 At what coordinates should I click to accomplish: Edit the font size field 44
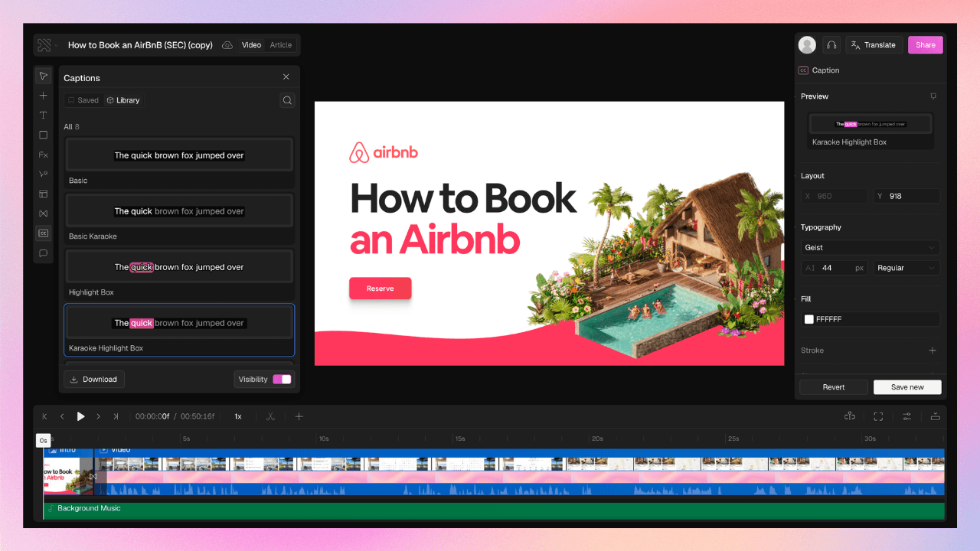[x=835, y=268]
